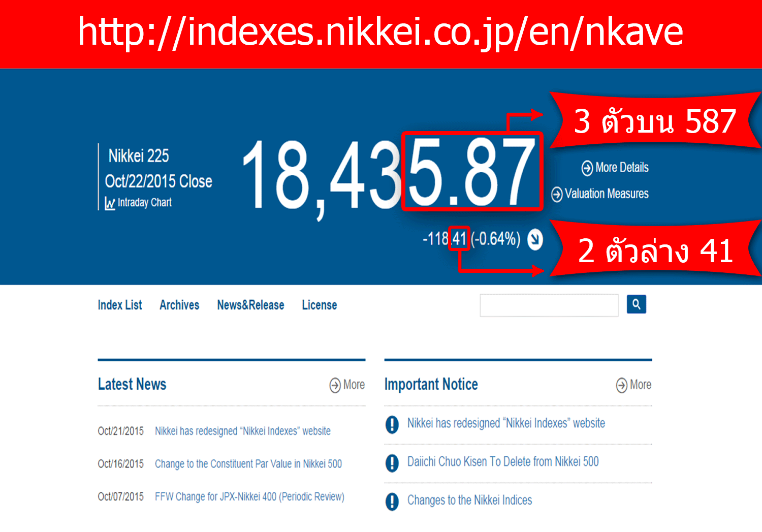Open the More Details link
This screenshot has height=532, width=762.
[622, 167]
